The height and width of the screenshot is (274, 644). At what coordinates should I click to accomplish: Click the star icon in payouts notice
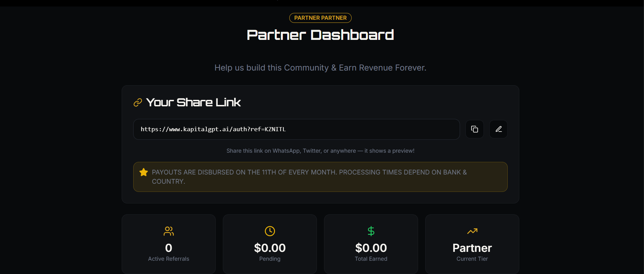(x=144, y=172)
